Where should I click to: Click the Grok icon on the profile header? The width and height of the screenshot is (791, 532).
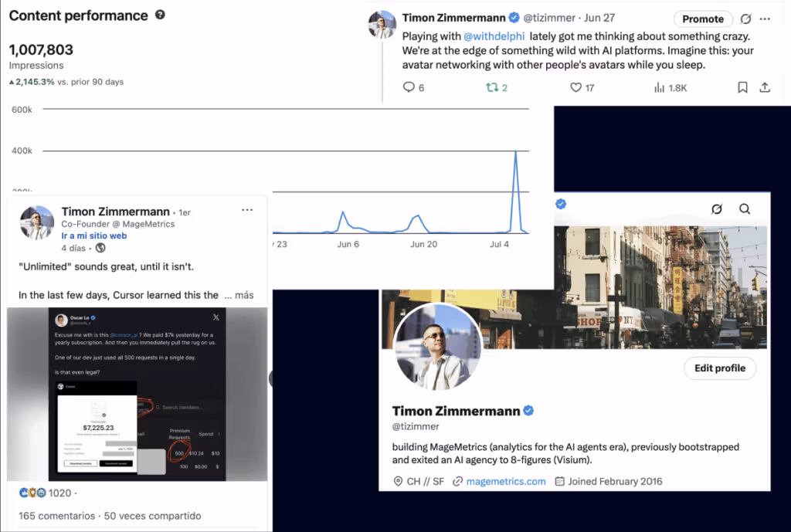pos(717,208)
